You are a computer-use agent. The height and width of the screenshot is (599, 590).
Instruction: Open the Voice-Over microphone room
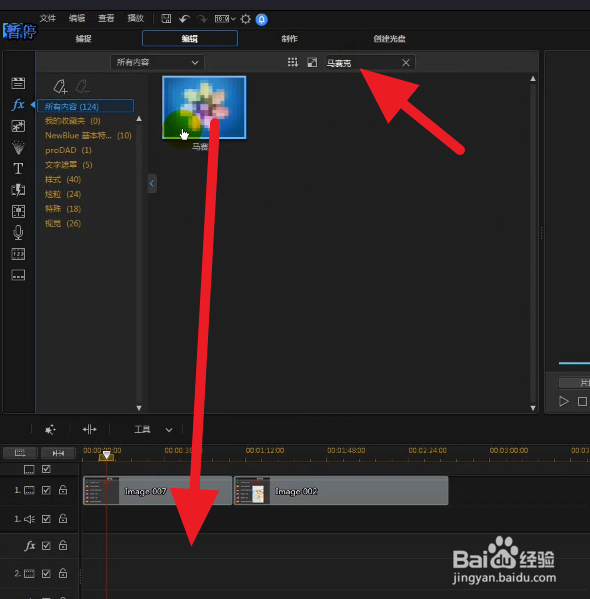[18, 232]
